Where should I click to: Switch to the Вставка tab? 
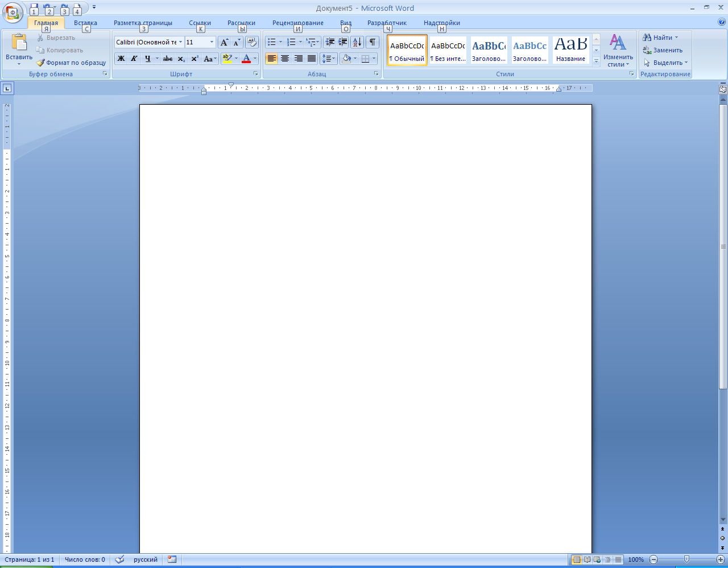tap(85, 23)
